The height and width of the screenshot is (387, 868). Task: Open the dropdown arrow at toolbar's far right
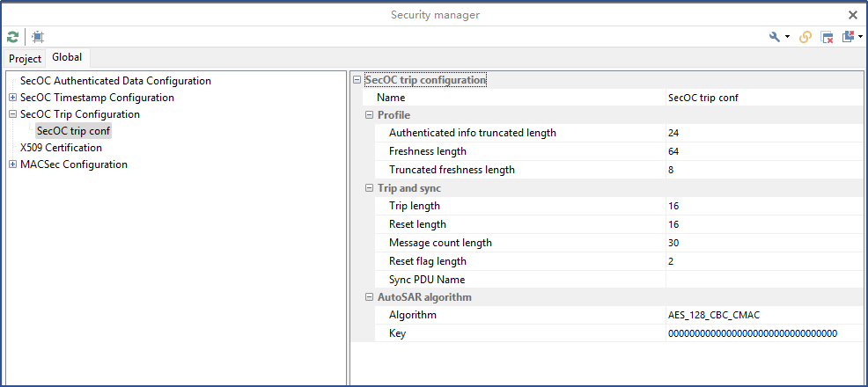(860, 37)
